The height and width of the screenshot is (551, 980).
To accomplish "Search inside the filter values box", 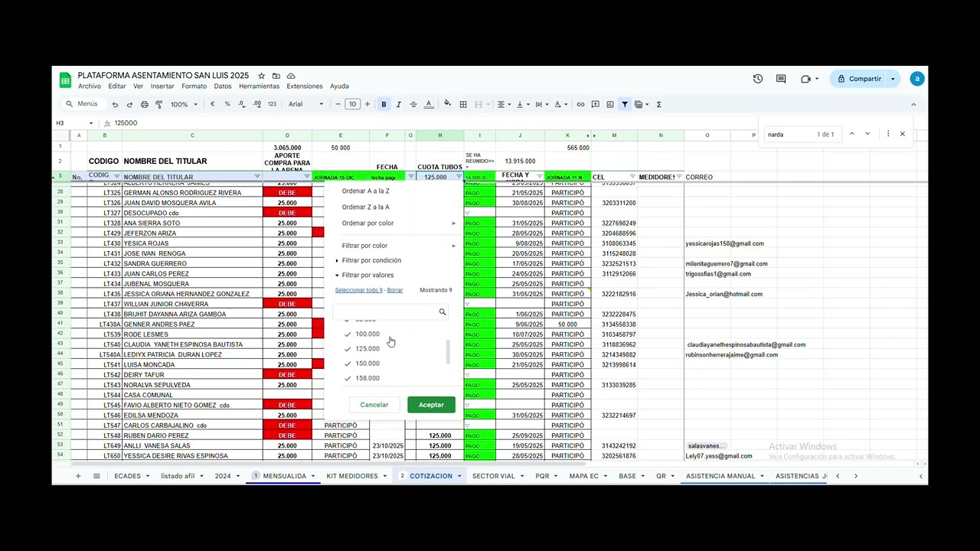I will pos(390,312).
